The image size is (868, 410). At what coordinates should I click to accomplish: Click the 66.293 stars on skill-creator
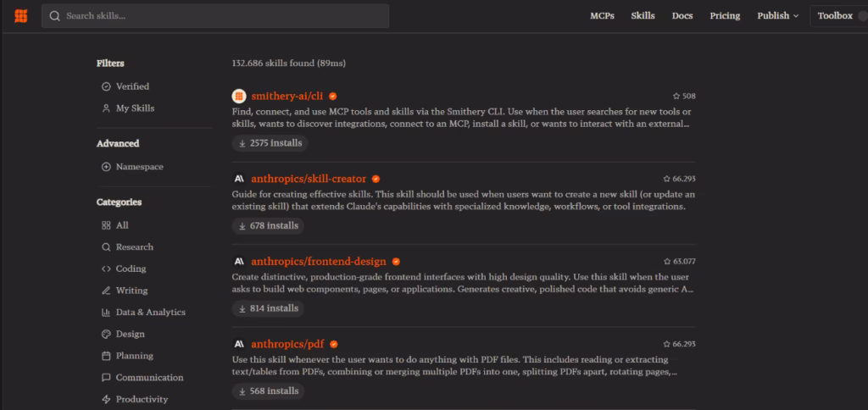pos(679,179)
